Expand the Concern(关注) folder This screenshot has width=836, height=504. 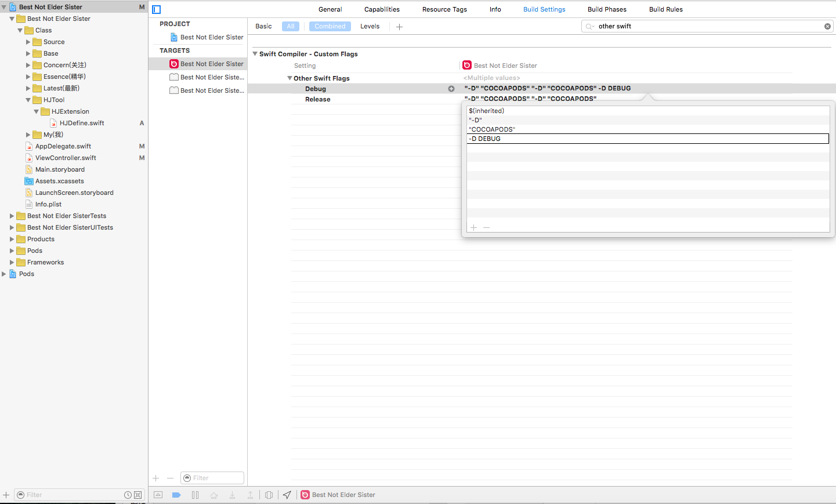pos(28,65)
